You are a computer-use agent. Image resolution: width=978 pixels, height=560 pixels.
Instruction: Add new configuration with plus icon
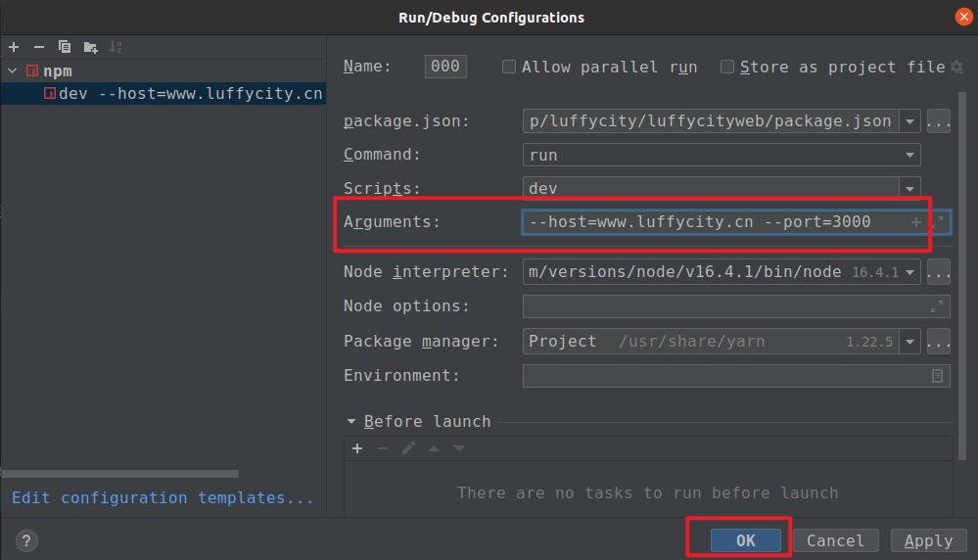[14, 47]
